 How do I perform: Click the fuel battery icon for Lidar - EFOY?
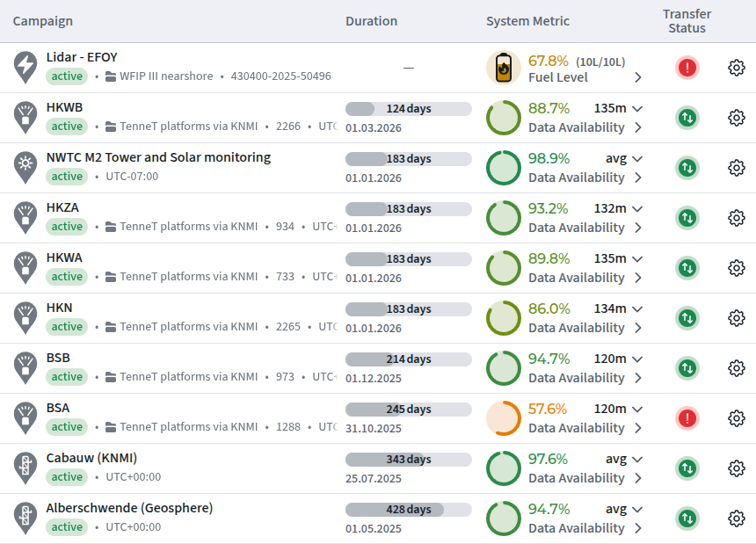(x=504, y=68)
